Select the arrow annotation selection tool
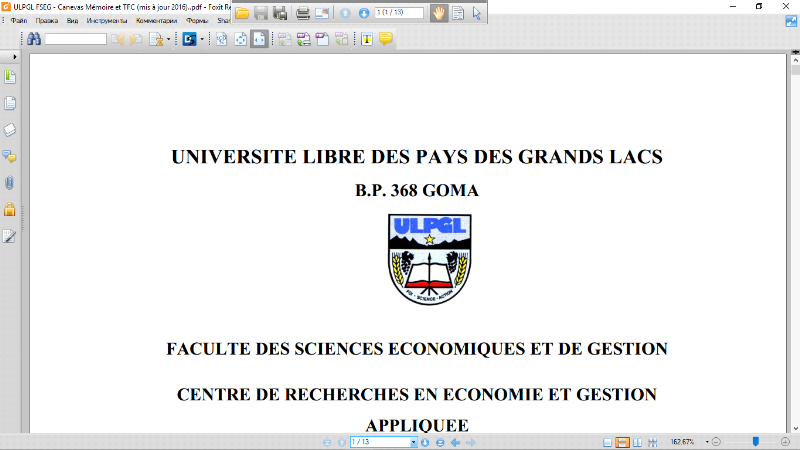This screenshot has width=800, height=450. (477, 13)
